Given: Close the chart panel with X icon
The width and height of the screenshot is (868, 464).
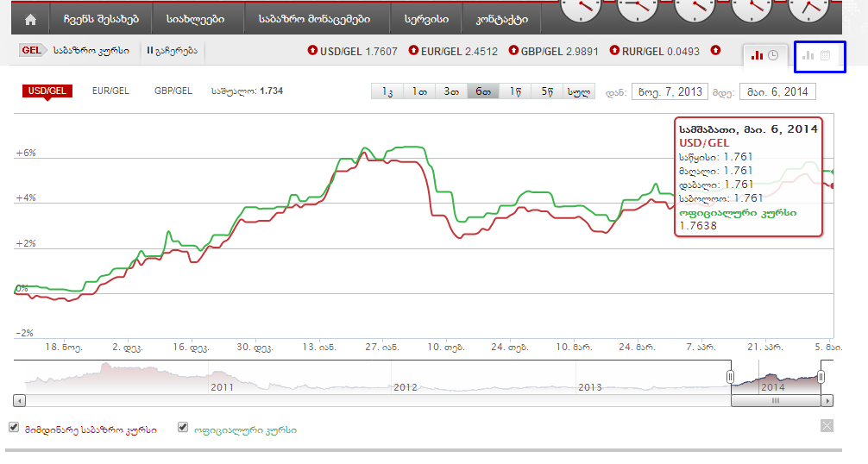Looking at the screenshot, I should [x=827, y=425].
